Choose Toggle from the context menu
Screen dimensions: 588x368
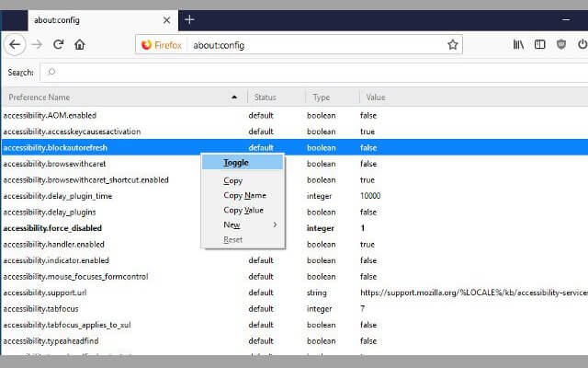point(243,163)
